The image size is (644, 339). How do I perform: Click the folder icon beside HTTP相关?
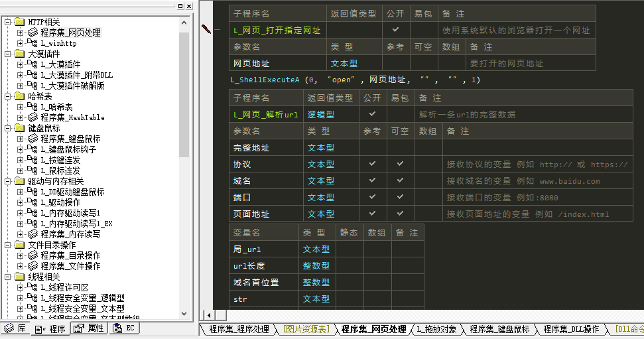click(x=20, y=21)
